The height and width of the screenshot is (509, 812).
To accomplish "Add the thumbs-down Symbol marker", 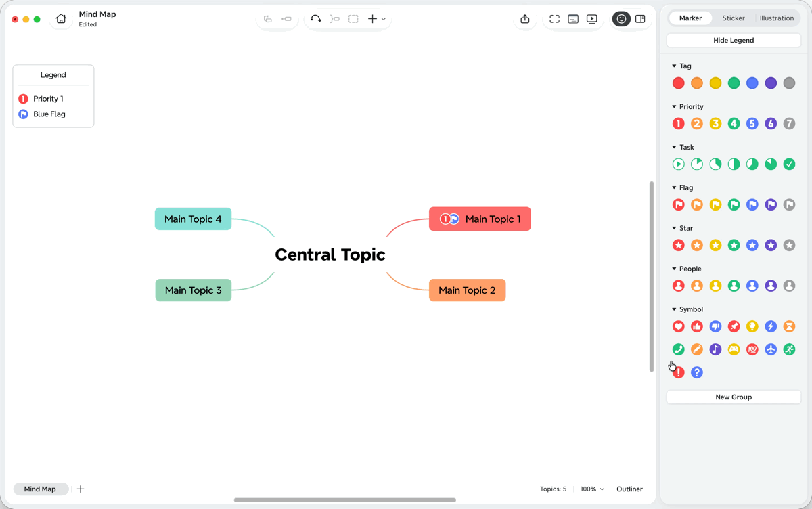I will 715,326.
